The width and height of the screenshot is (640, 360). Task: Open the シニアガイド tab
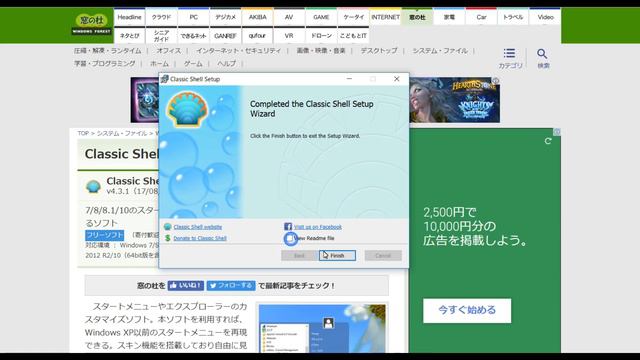pyautogui.click(x=161, y=36)
